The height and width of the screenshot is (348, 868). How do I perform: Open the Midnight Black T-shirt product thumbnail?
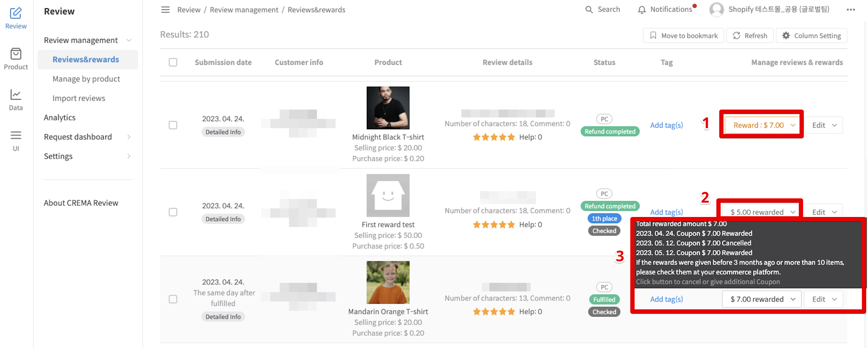(388, 108)
